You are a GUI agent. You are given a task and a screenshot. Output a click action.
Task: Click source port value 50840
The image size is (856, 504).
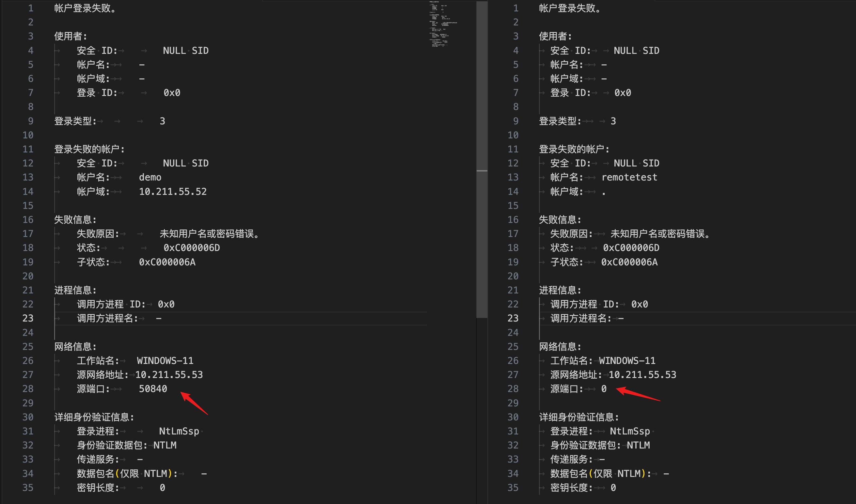point(153,389)
